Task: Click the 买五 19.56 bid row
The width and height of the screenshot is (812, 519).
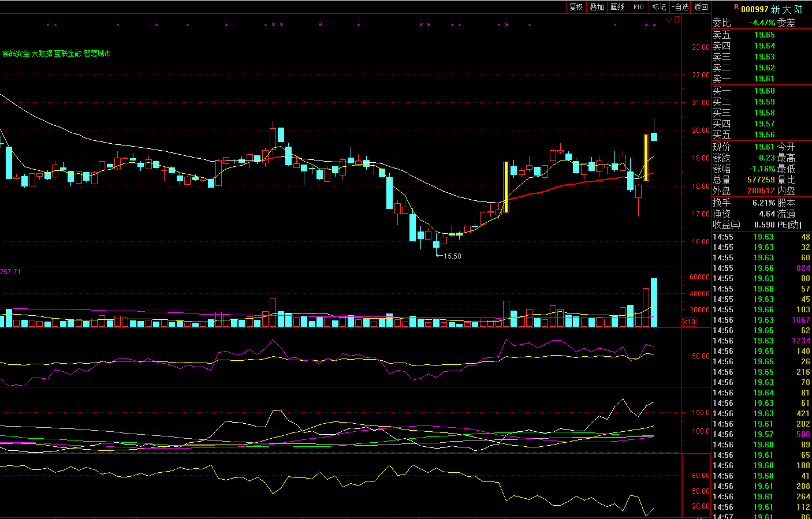Action: click(761, 135)
